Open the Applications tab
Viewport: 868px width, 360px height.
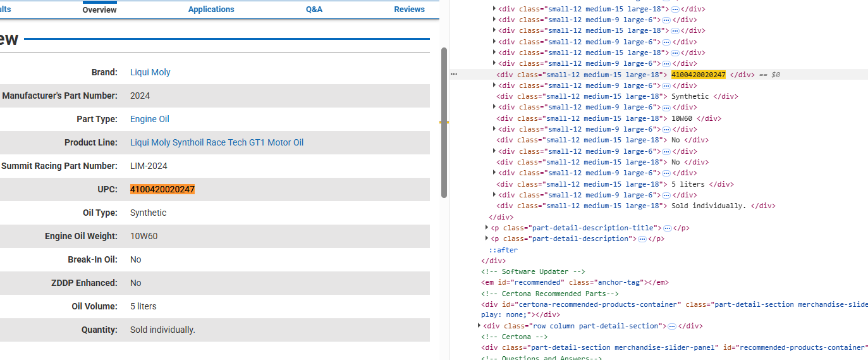[x=211, y=9]
